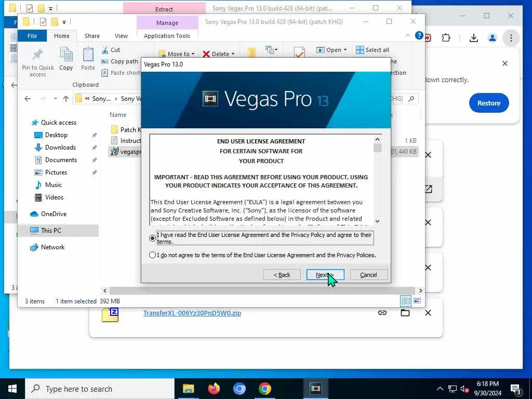The image size is (532, 399).
Task: Click the EULA scrollbar down arrow
Action: [377, 221]
